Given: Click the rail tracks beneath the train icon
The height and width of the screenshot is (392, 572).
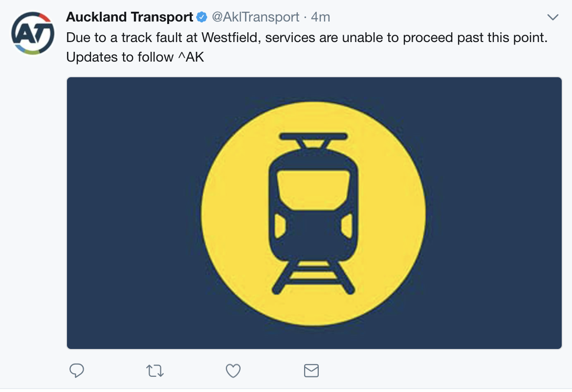Looking at the screenshot, I should 313,277.
